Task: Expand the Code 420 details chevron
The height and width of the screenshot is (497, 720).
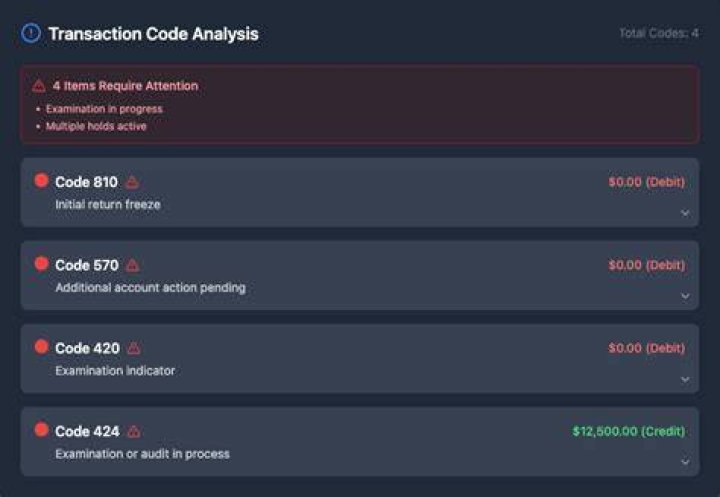Action: click(685, 379)
